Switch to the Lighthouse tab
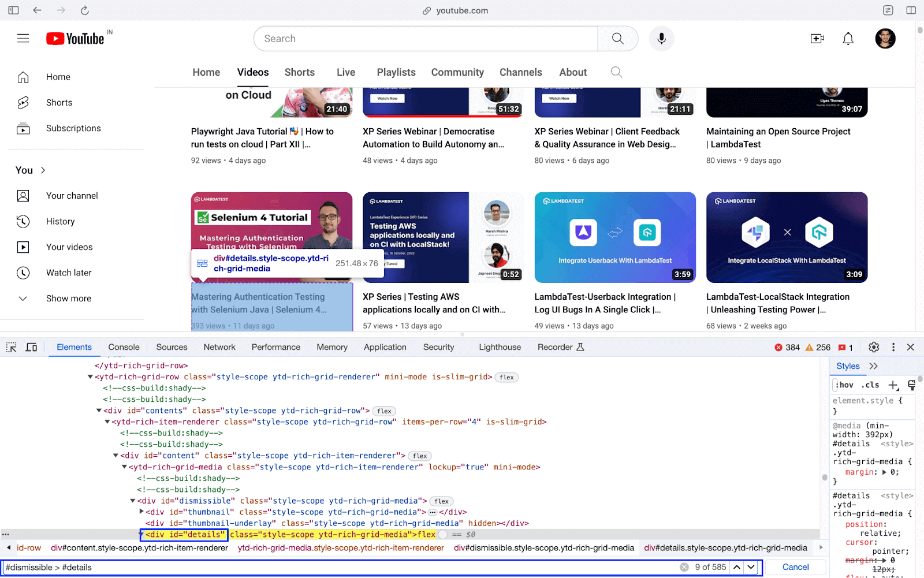The width and height of the screenshot is (924, 578). pyautogui.click(x=500, y=347)
